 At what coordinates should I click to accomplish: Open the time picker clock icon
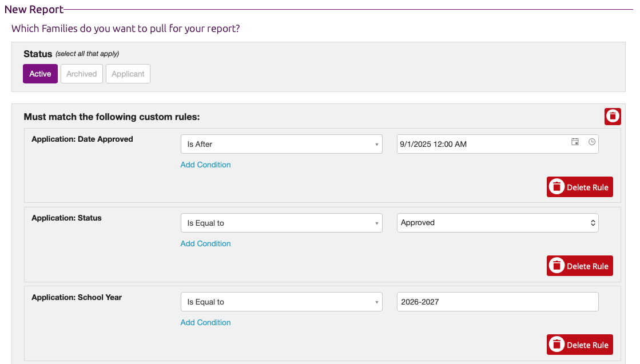[x=592, y=142]
